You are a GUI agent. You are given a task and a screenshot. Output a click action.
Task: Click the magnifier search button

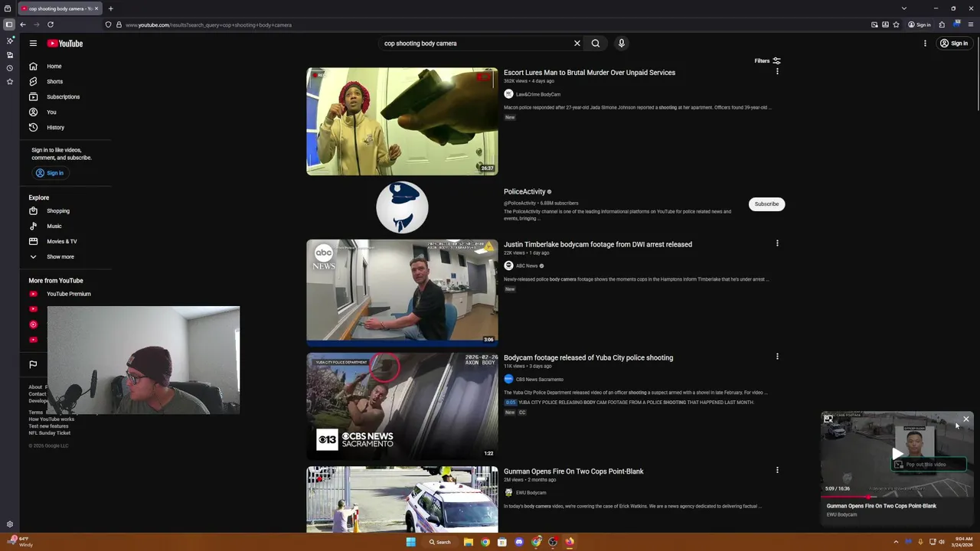[x=596, y=44]
